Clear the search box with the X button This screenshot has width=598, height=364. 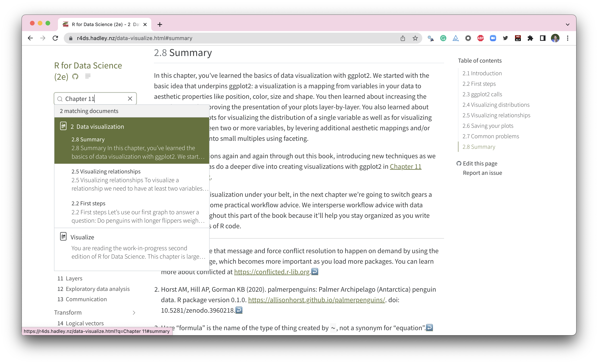(130, 99)
